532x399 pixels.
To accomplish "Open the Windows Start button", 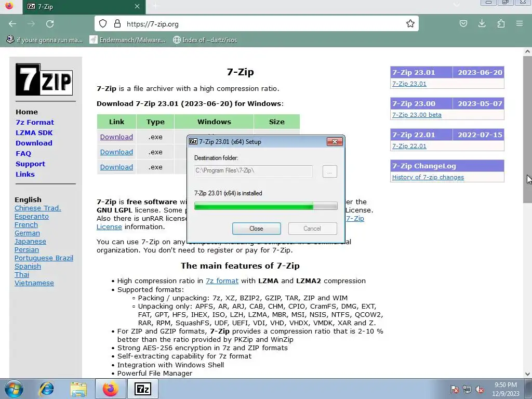I will click(14, 389).
